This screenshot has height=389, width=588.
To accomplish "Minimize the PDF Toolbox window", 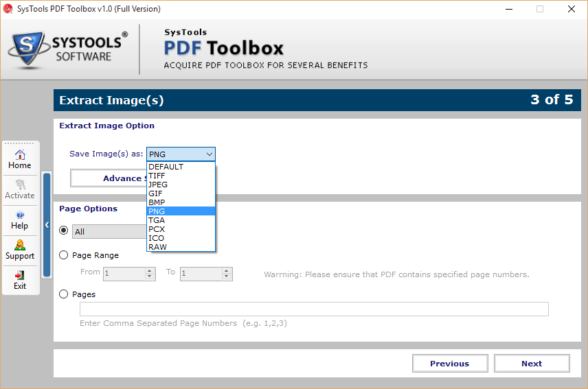I will point(509,9).
